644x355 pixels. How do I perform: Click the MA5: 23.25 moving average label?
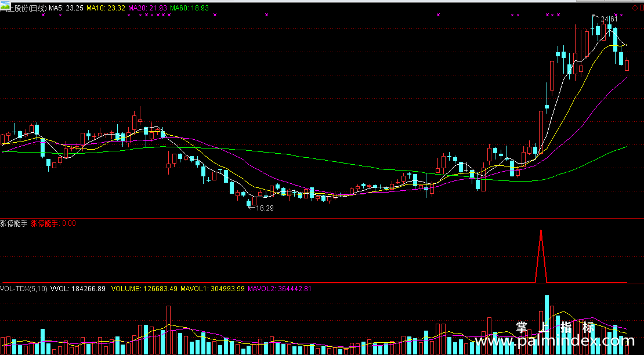pyautogui.click(x=66, y=8)
